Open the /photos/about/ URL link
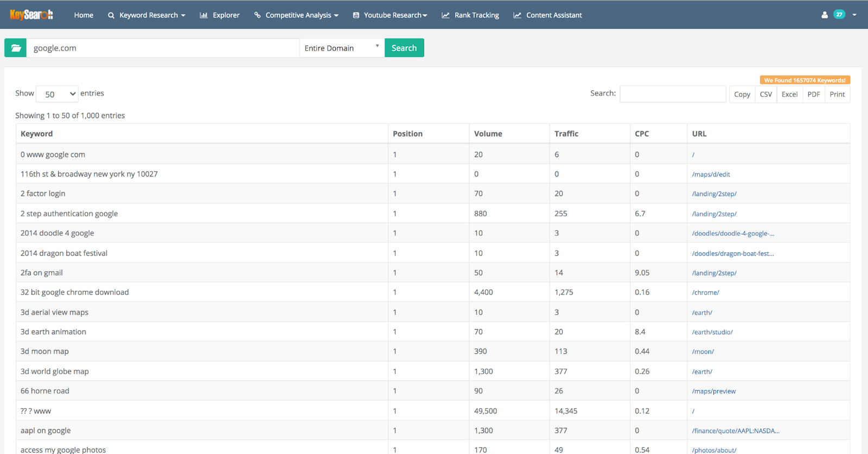 [x=714, y=451]
